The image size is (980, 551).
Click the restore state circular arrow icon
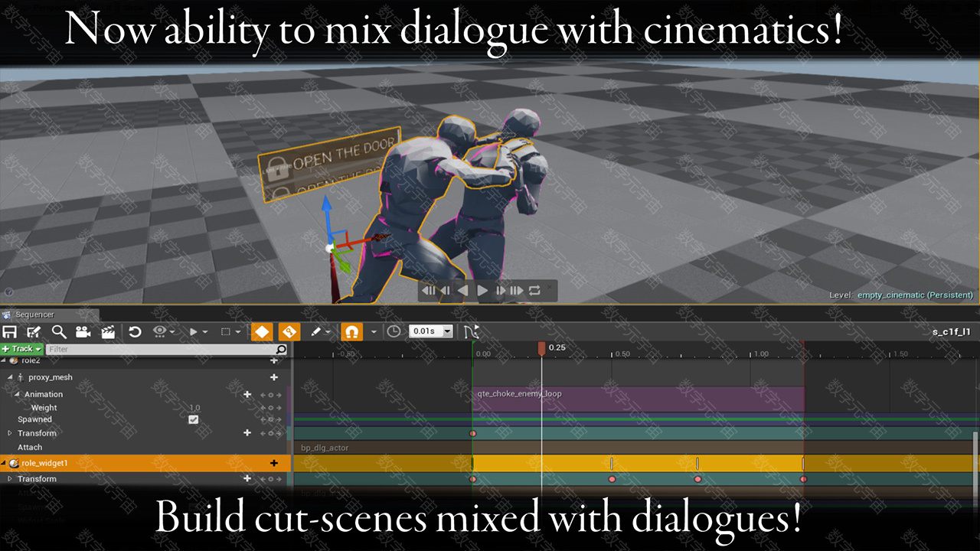pos(135,332)
